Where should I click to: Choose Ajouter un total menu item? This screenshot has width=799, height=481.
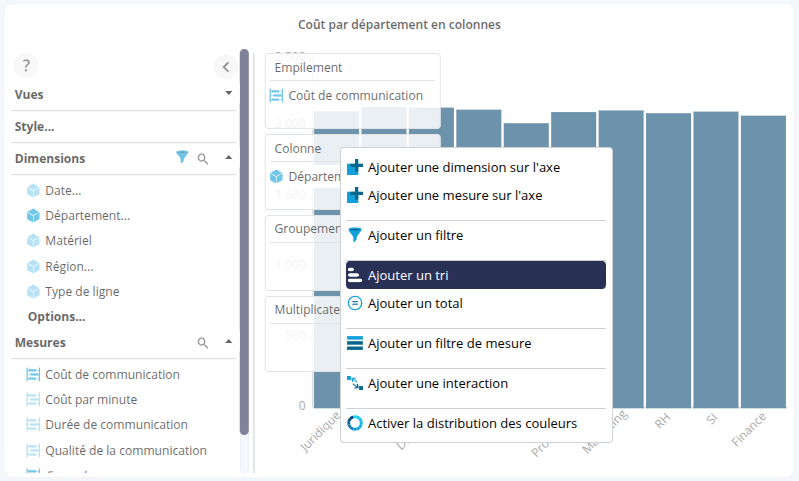click(x=414, y=303)
